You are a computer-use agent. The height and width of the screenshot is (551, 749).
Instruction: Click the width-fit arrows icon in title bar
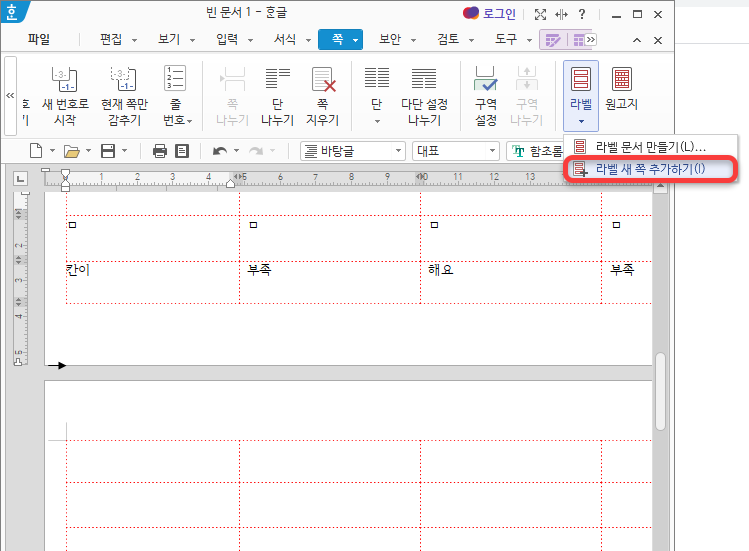tap(561, 15)
